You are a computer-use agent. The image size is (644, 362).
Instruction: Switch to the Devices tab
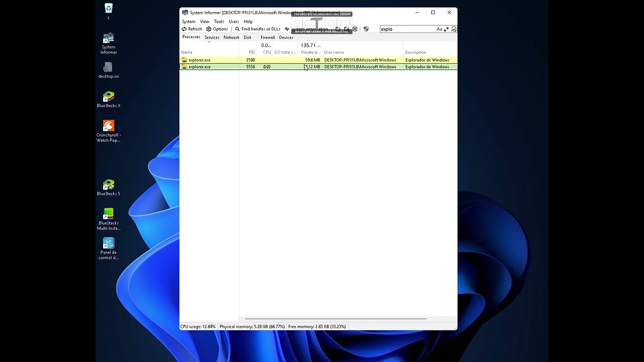(x=286, y=37)
